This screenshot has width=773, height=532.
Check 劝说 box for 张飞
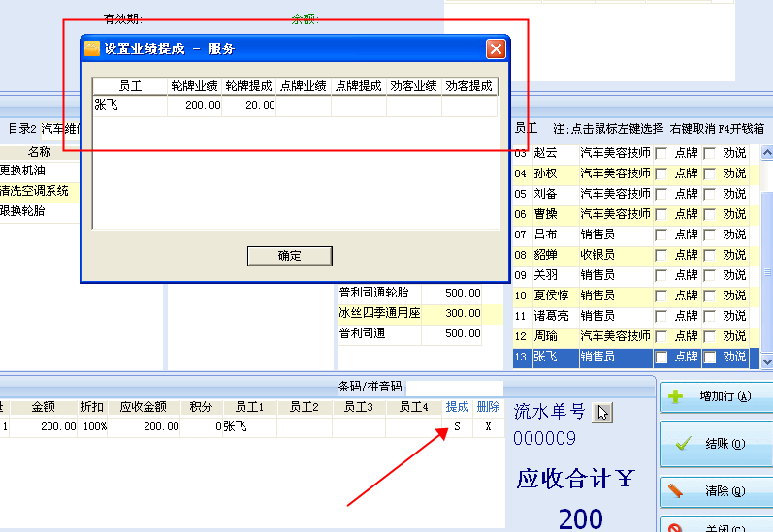pyautogui.click(x=709, y=357)
